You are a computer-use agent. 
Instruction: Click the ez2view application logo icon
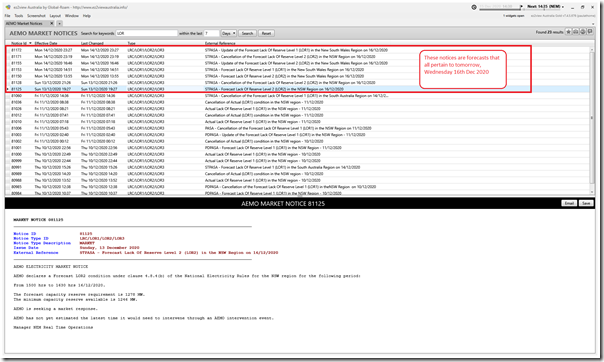[8, 7]
